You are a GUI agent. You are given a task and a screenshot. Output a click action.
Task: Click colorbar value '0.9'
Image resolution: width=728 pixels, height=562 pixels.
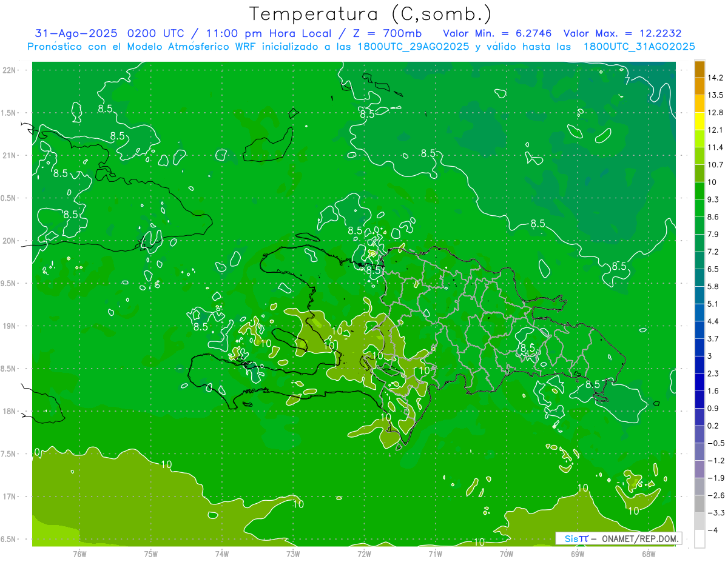(713, 408)
